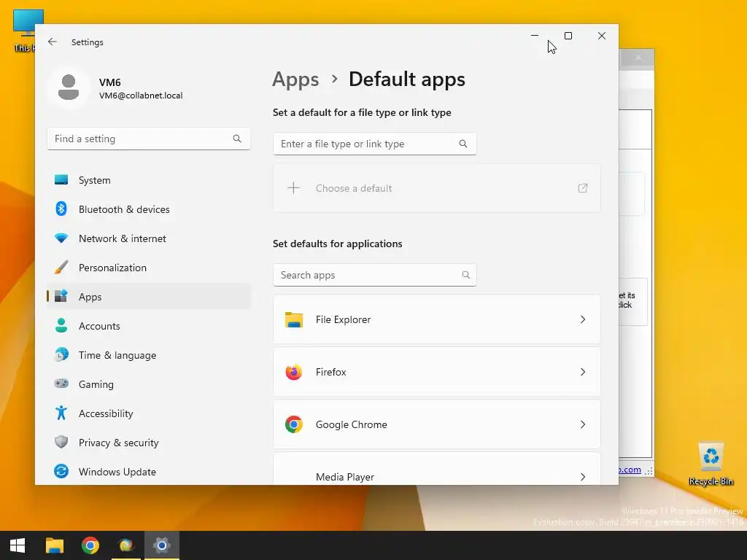
Task: Click the Choose a default card
Action: [x=436, y=188]
